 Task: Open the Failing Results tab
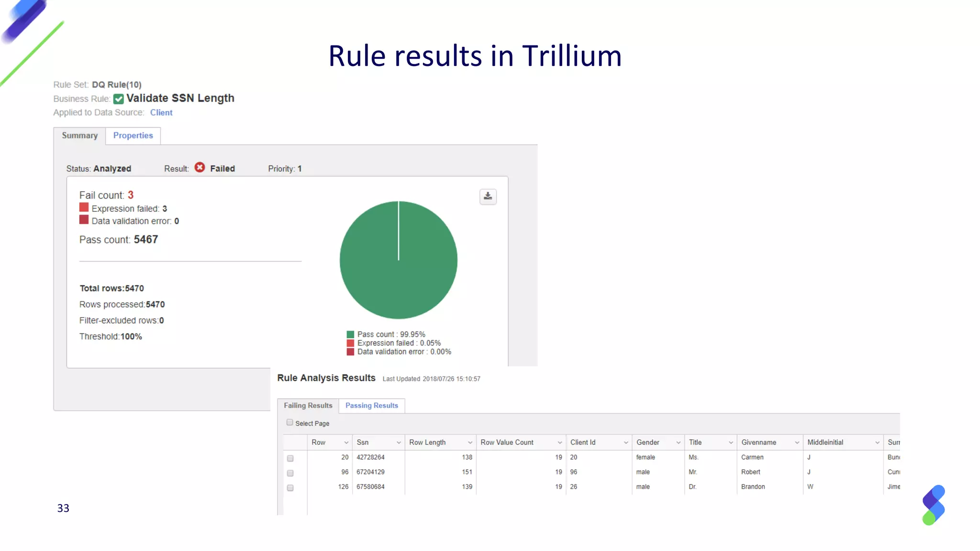coord(308,406)
